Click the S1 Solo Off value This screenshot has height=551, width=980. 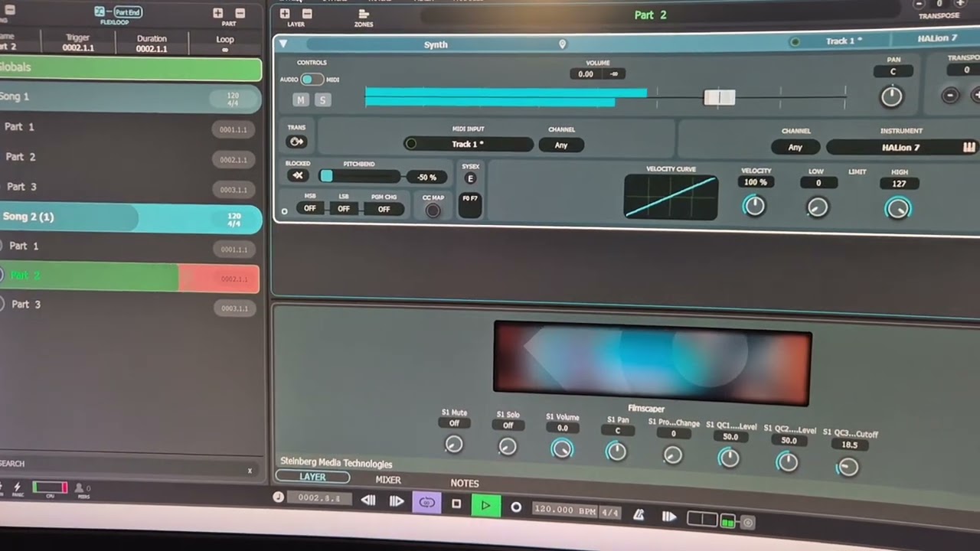[x=508, y=425]
